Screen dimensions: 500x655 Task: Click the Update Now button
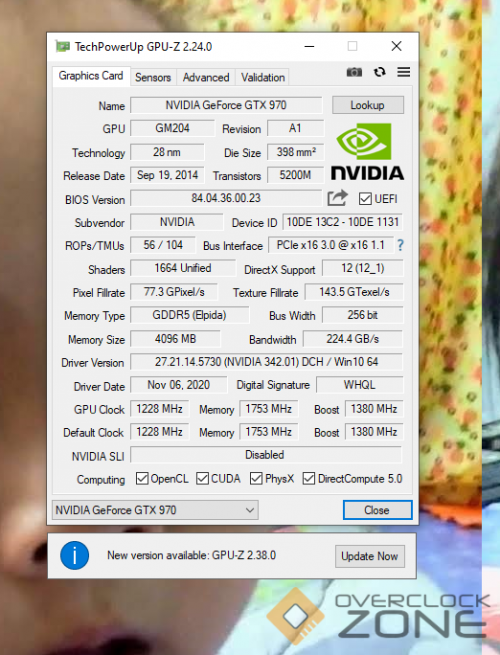coord(370,556)
